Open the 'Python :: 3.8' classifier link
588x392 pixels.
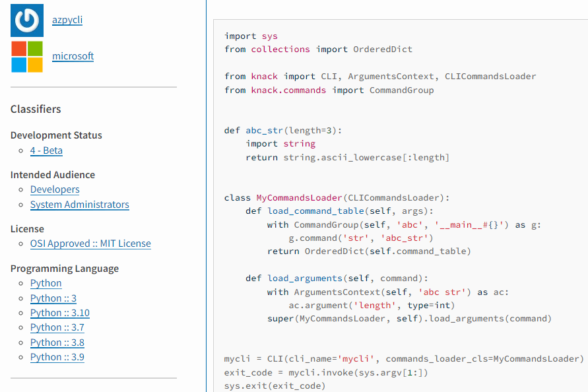coord(57,343)
